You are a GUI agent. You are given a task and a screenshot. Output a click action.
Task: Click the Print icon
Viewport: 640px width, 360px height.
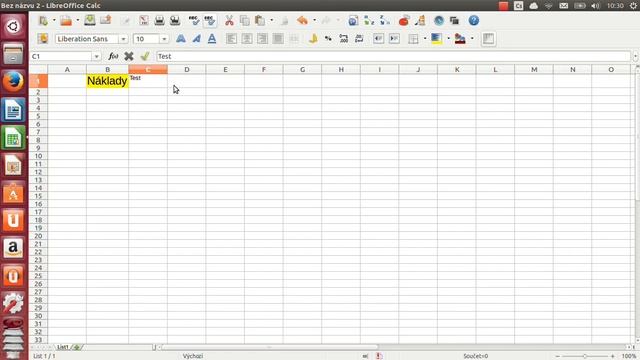point(159,20)
